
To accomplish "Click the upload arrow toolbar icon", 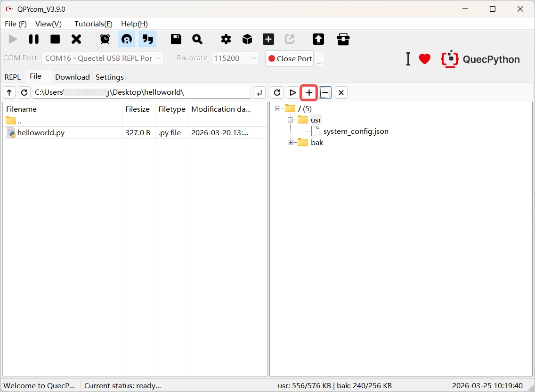I will pyautogui.click(x=318, y=39).
